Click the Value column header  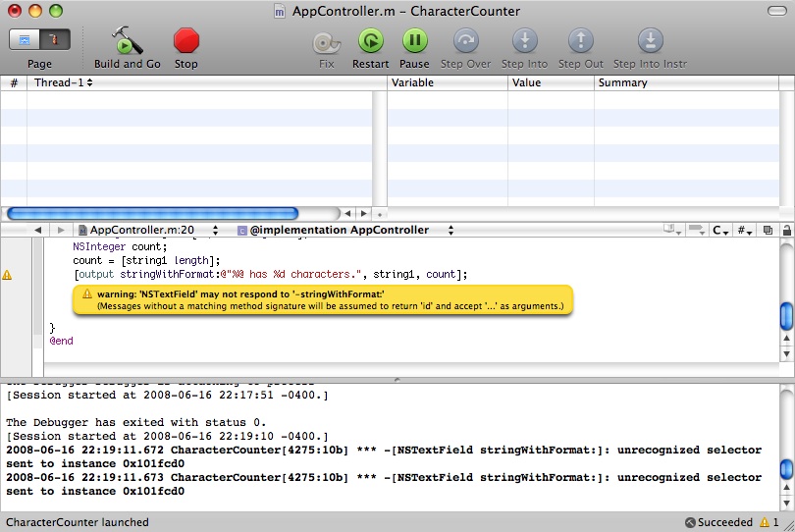(551, 82)
